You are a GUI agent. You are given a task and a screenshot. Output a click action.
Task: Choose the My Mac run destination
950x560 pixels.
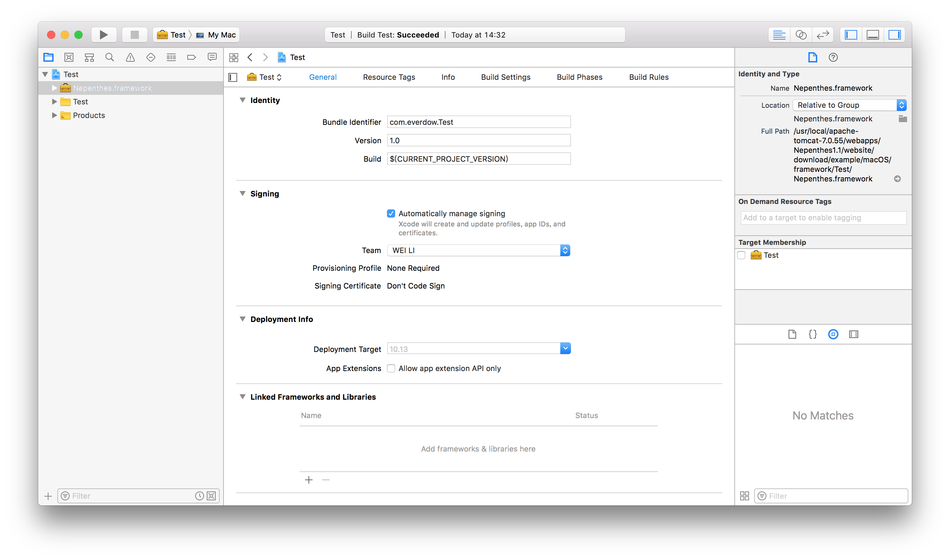(216, 35)
